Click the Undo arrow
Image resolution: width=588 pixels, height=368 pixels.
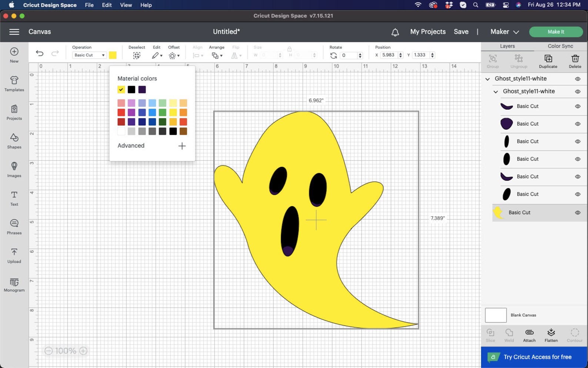click(x=40, y=53)
